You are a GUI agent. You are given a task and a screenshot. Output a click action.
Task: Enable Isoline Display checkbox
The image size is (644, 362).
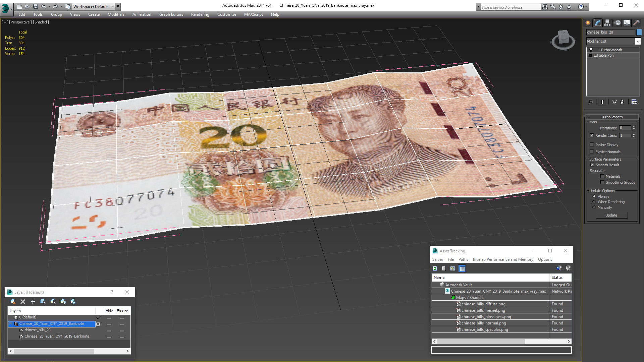[x=592, y=145]
